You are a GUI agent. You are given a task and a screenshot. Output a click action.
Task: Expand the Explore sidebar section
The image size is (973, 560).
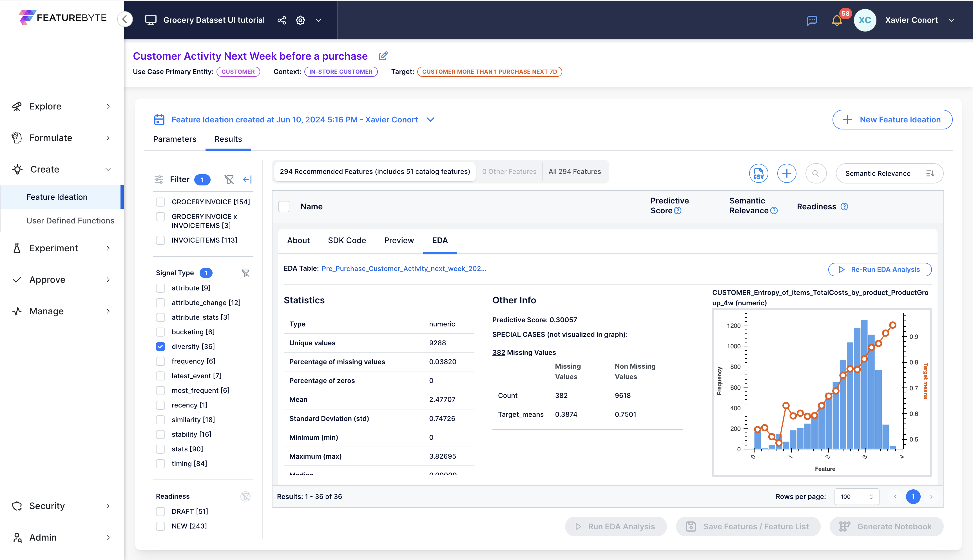coord(62,106)
